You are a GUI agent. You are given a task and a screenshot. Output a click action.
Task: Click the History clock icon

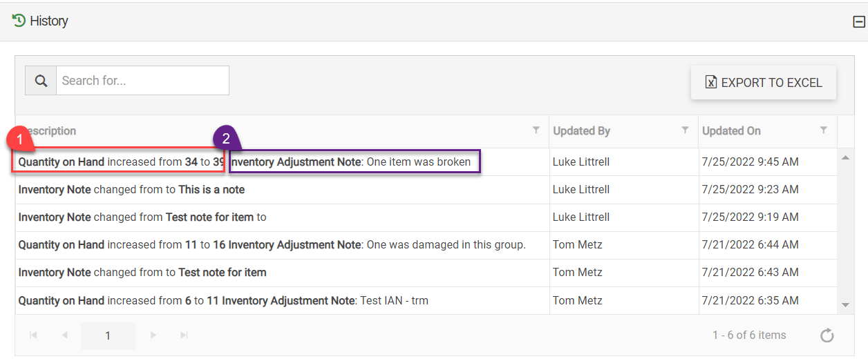point(19,21)
